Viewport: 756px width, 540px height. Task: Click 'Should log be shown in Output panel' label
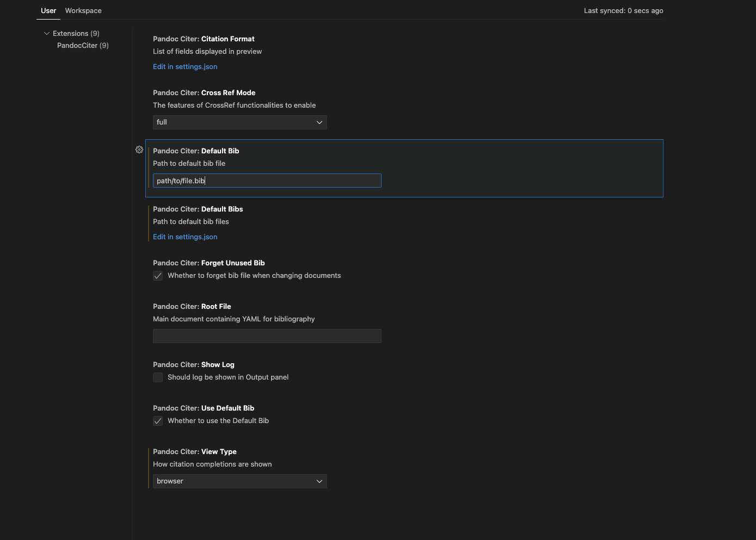coord(228,377)
